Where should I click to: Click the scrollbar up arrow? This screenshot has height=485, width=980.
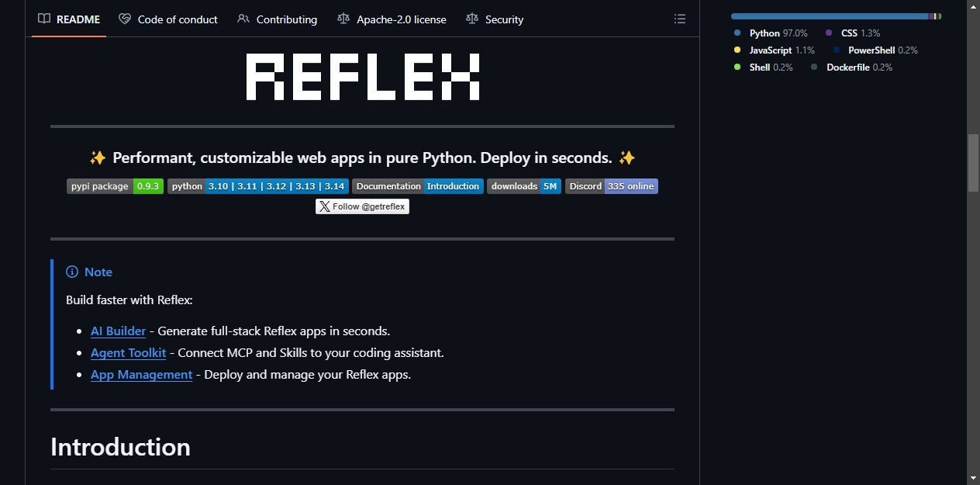tap(973, 7)
